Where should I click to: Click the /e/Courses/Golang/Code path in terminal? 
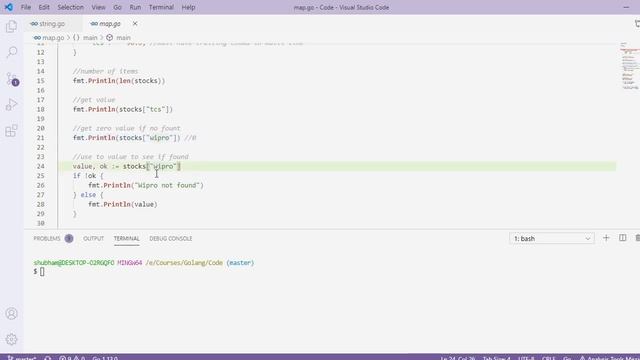184,263
